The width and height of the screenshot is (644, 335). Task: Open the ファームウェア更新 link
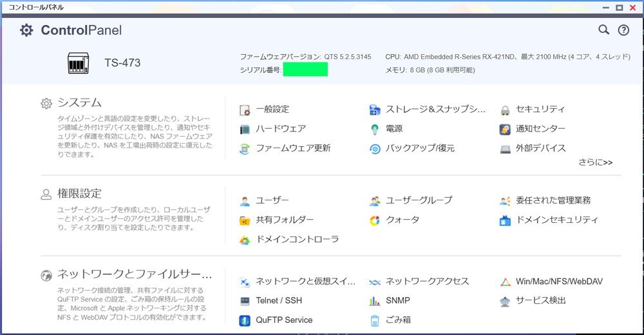(x=293, y=148)
